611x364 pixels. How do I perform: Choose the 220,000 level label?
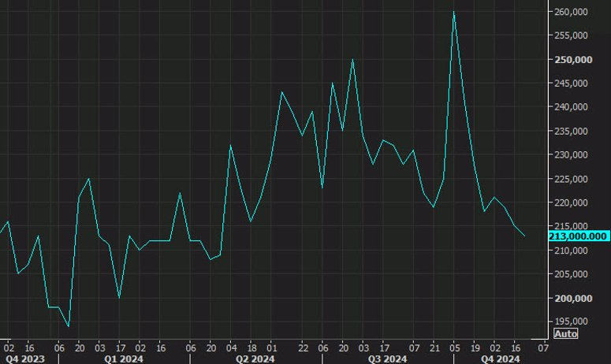point(571,202)
